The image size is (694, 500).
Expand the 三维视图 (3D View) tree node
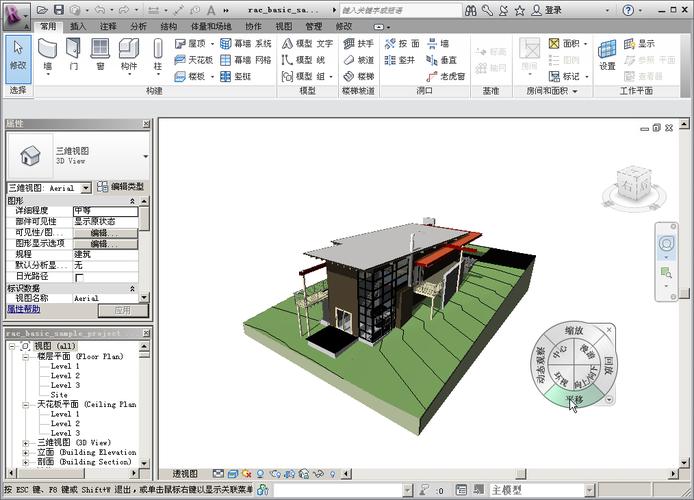[x=27, y=442]
